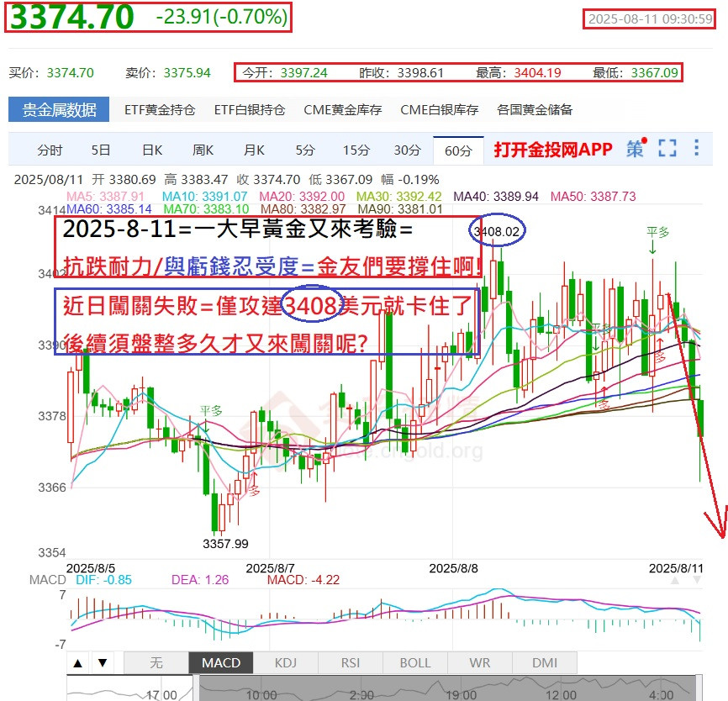Toggle the fullscreen chart icon
This screenshot has width=728, height=701.
pos(667,149)
